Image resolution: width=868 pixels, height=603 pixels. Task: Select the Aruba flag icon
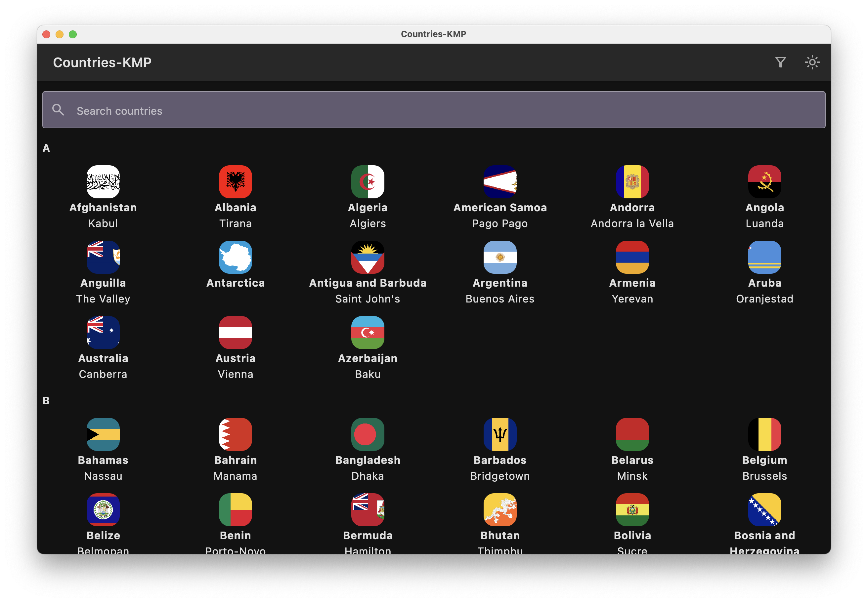[x=765, y=257]
